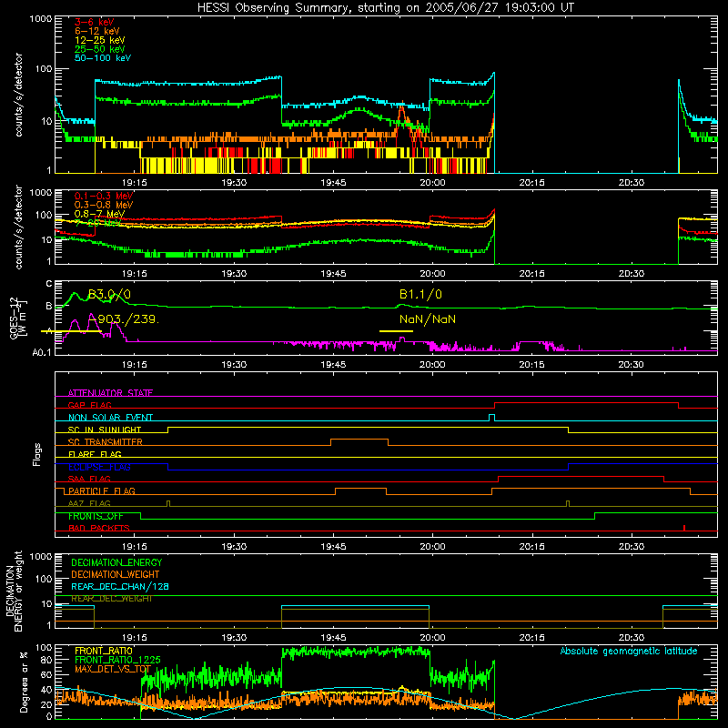Select the yellow '12-25 keV' legend entry
The image size is (728, 728).
(x=100, y=40)
